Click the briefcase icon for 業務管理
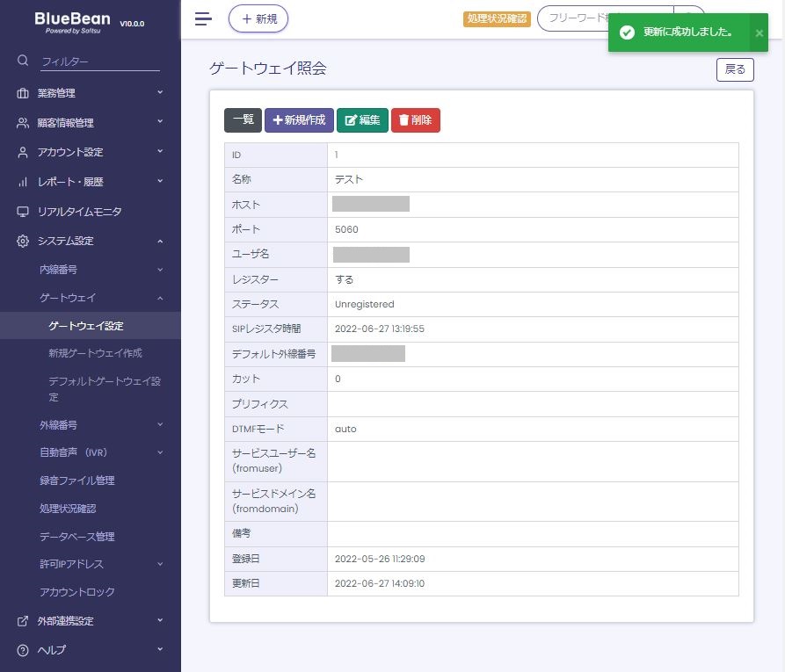 (23, 93)
